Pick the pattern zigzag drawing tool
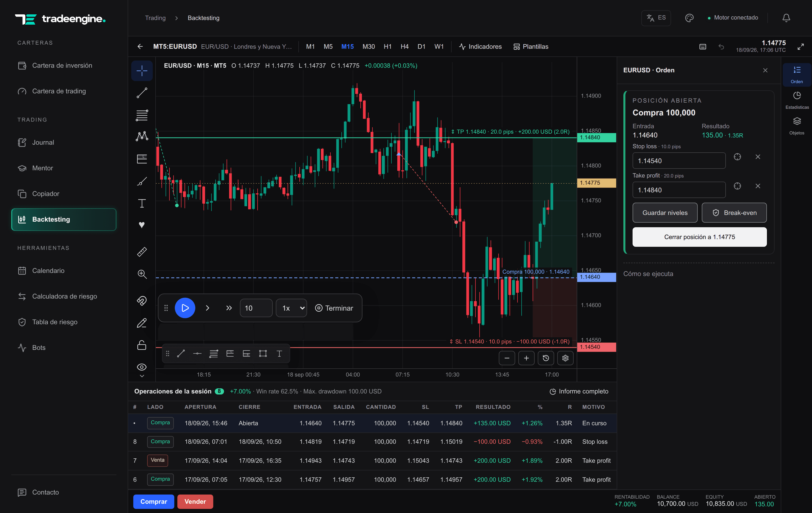 click(x=142, y=137)
